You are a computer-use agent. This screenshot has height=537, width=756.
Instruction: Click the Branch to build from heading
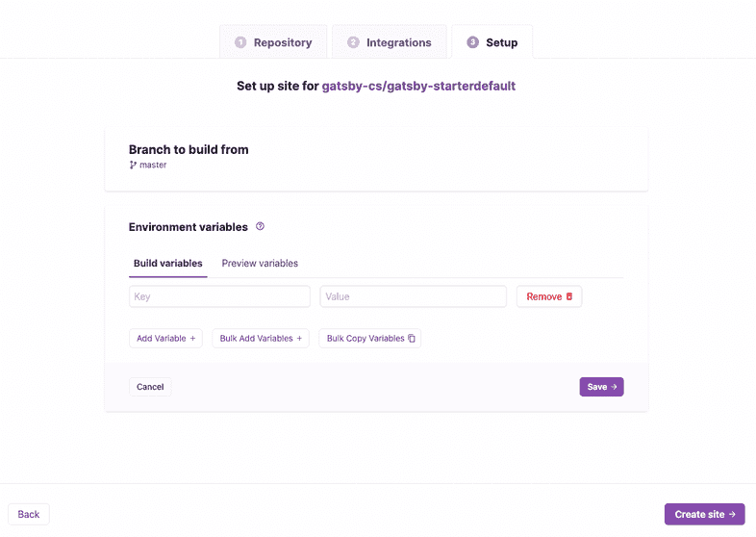click(x=189, y=149)
